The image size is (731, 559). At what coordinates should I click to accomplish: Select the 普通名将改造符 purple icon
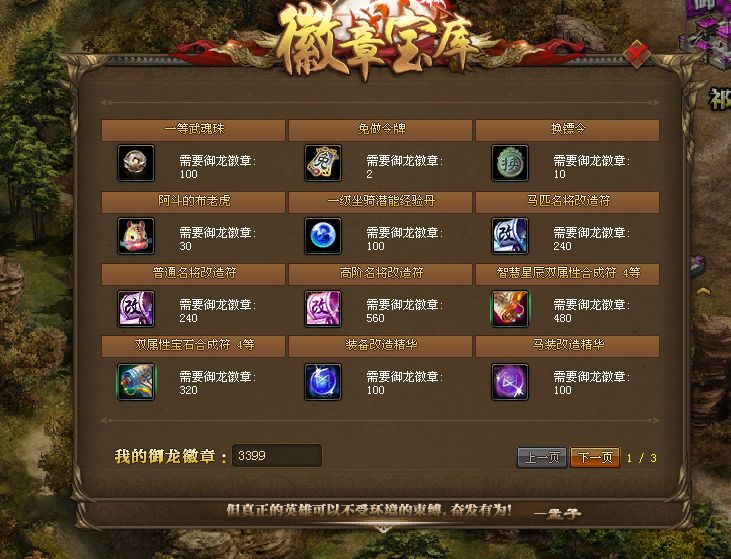(136, 309)
